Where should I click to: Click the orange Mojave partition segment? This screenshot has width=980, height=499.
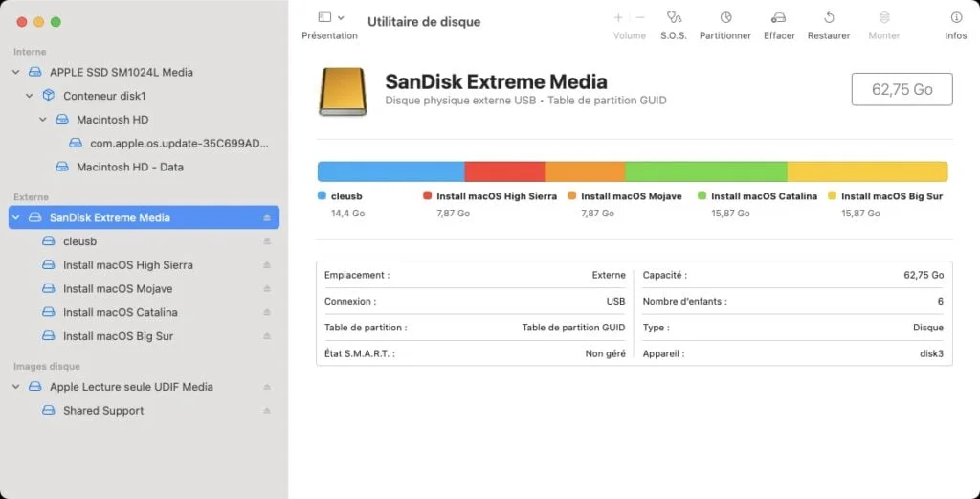(585, 171)
